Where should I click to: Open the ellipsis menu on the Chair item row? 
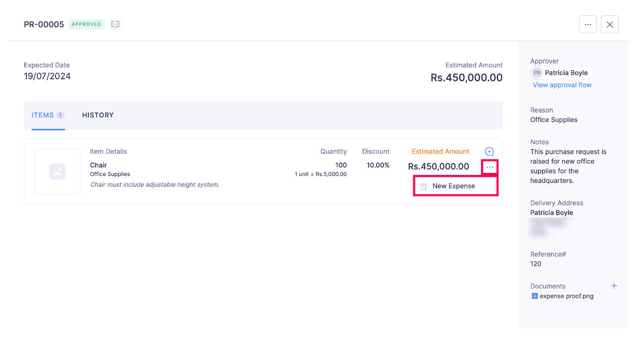[x=489, y=167]
